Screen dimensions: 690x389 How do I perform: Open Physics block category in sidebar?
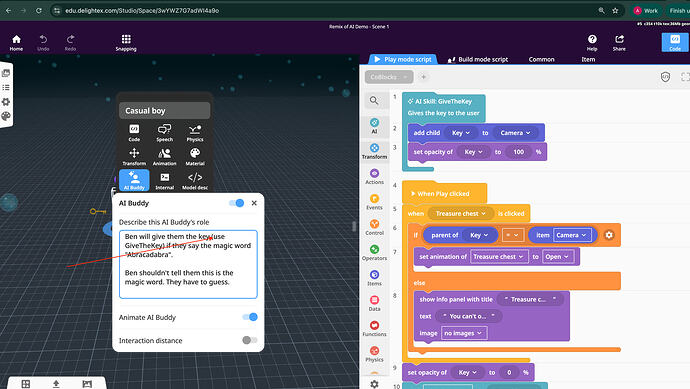pos(374,354)
